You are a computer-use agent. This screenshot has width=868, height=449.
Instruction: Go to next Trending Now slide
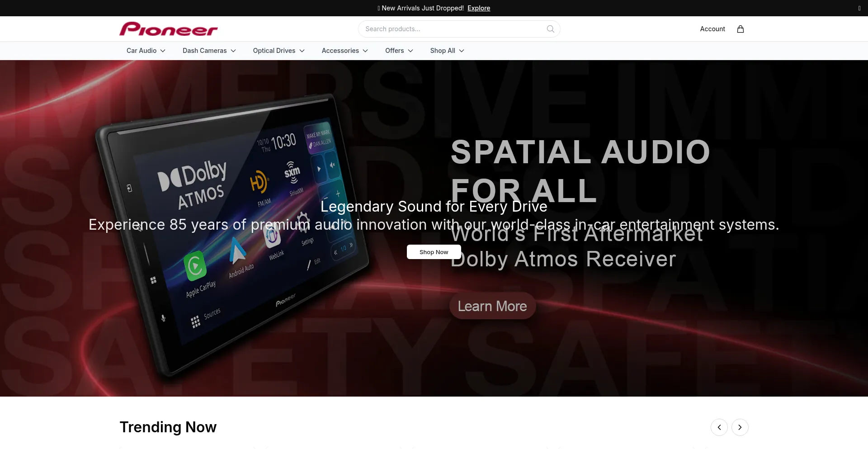pyautogui.click(x=740, y=427)
